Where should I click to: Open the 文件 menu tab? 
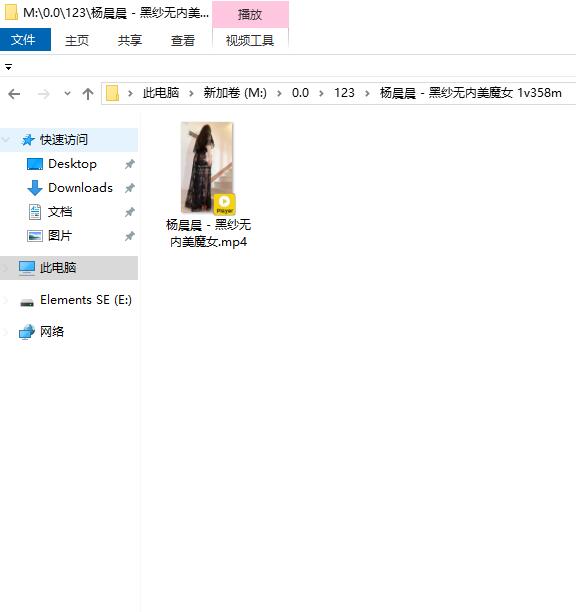25,39
